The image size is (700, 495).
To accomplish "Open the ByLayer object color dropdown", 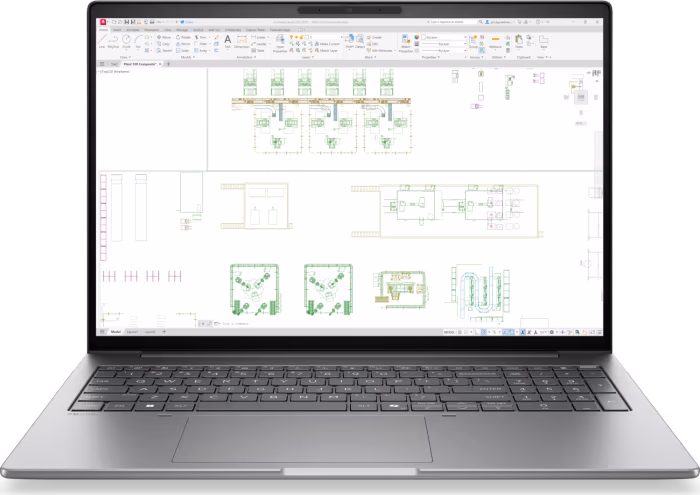I will point(445,37).
